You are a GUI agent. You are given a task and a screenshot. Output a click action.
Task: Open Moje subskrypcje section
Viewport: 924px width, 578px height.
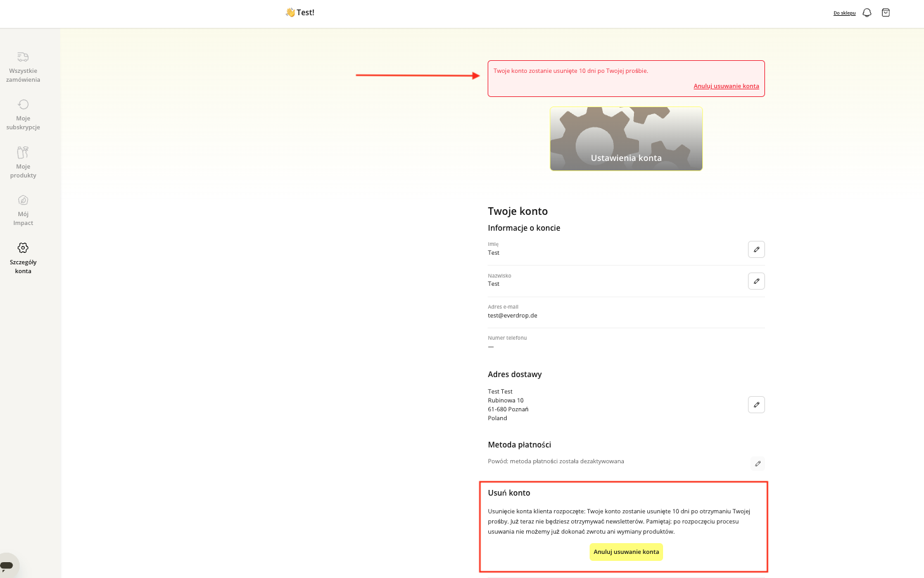23,115
